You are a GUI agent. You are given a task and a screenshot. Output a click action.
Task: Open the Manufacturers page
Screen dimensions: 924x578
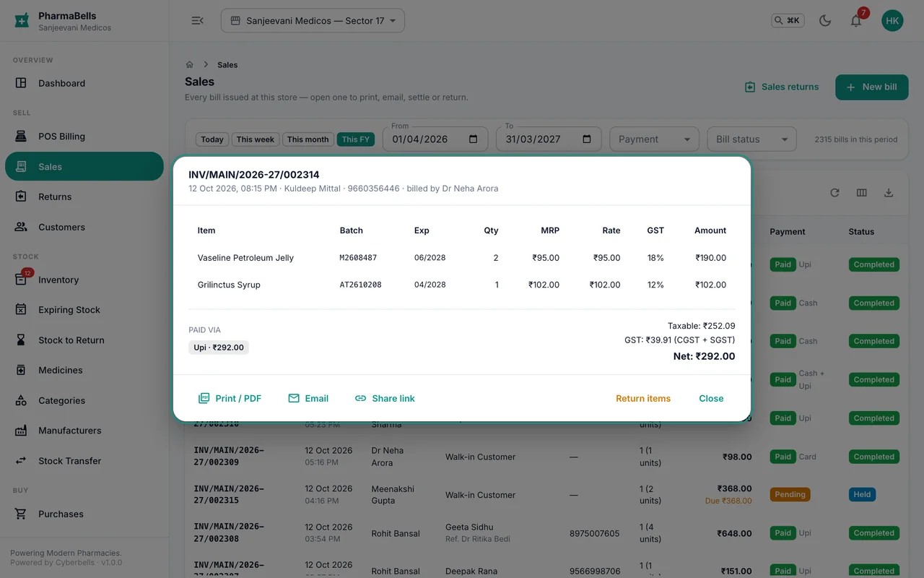coord(84,431)
